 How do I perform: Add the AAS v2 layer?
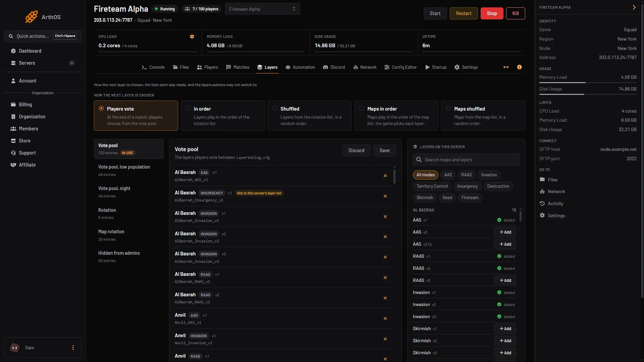[505, 232]
